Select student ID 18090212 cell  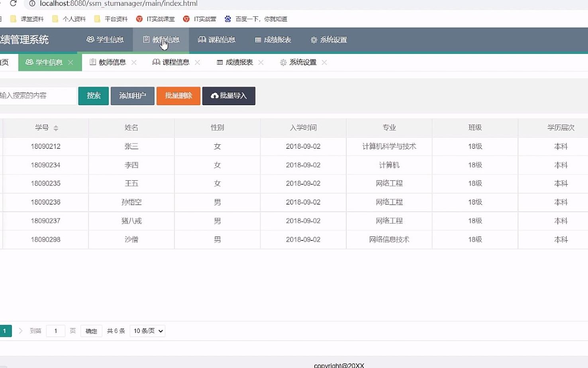[x=46, y=146]
